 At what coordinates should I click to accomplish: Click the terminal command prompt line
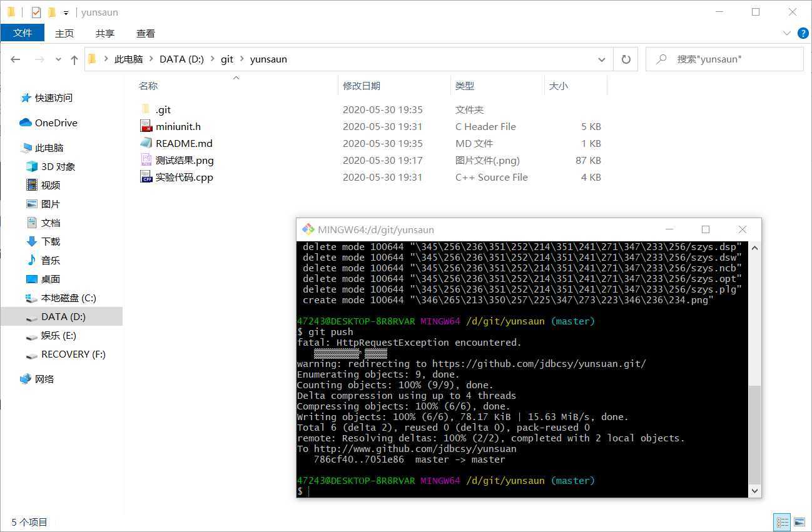point(522,491)
